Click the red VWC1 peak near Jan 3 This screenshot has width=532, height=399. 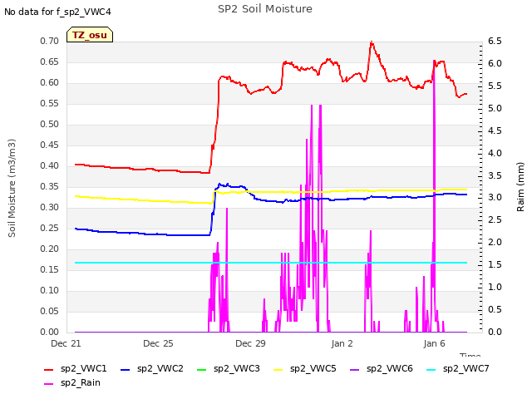click(x=372, y=42)
